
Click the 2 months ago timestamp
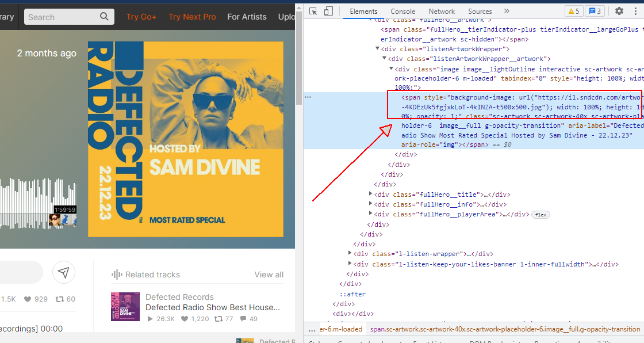pos(47,54)
